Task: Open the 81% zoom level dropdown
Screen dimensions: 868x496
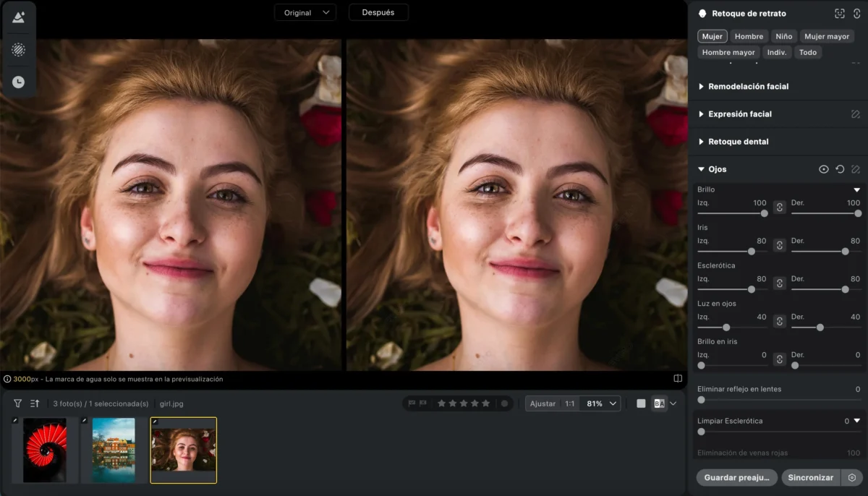Action: click(600, 403)
